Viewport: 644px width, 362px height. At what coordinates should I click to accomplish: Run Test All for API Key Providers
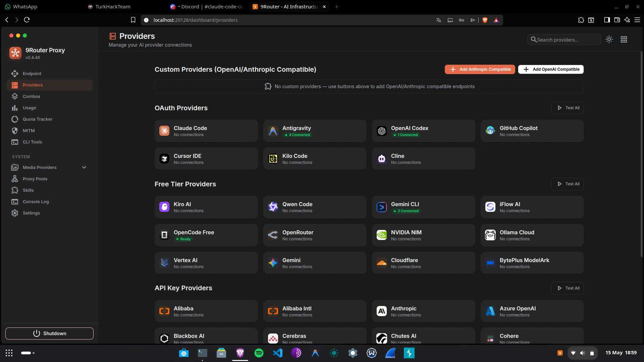(x=568, y=288)
